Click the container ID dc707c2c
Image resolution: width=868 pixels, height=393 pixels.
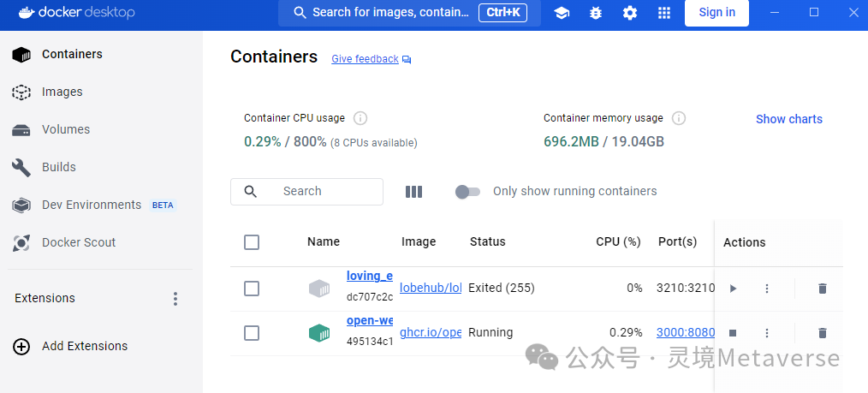tap(370, 297)
